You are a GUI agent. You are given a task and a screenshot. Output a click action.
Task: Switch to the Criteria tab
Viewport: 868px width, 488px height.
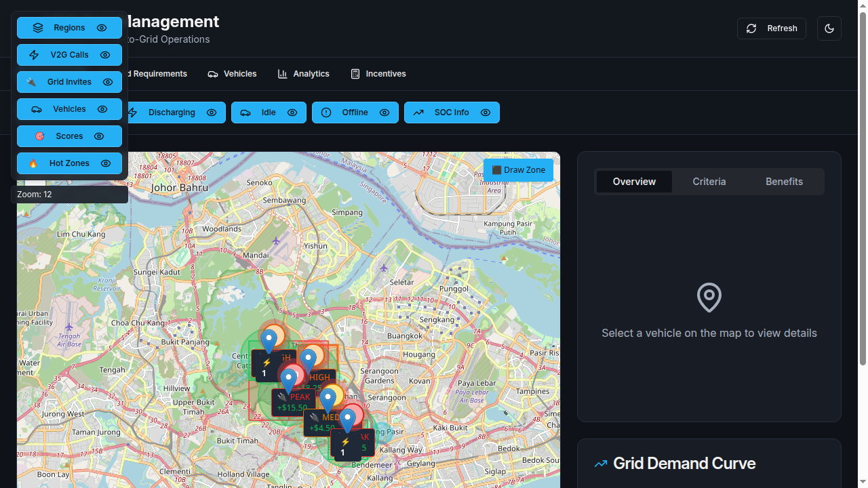coord(709,182)
